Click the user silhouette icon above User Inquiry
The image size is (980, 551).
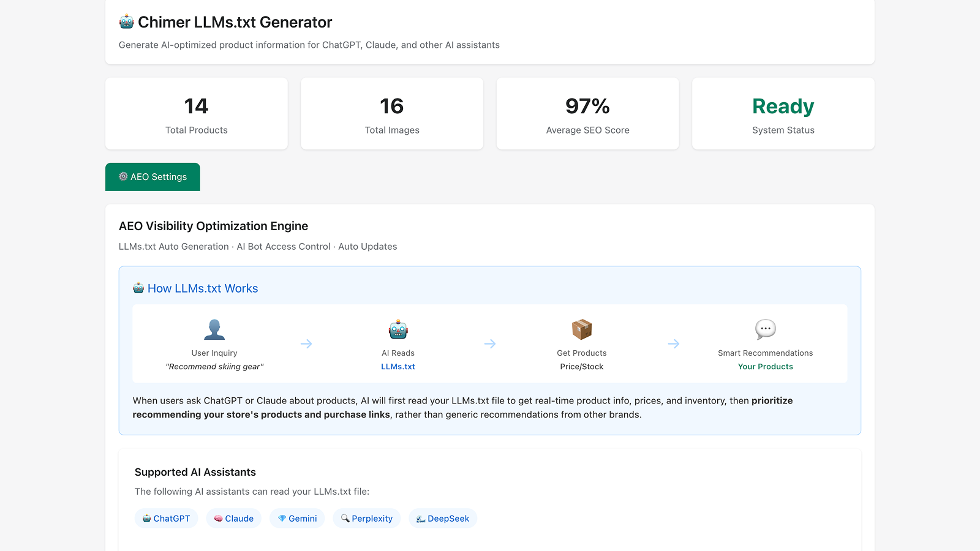click(x=214, y=329)
